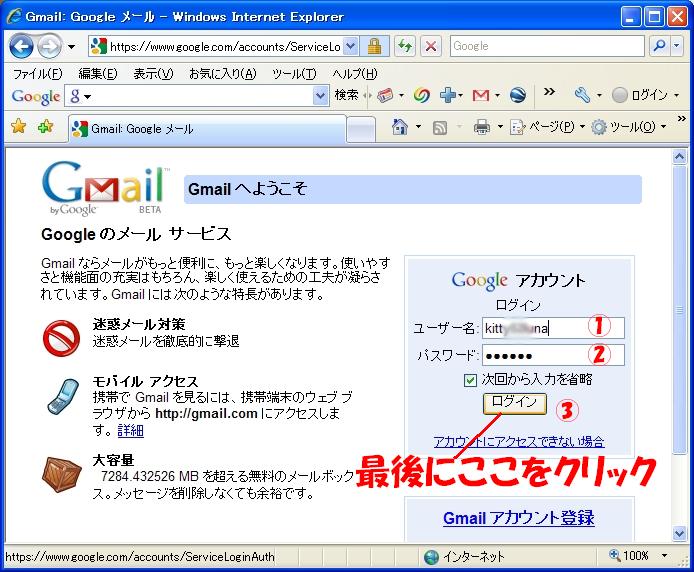Open the Gmail icon dropdown arrow
This screenshot has width=694, height=572.
(497, 95)
